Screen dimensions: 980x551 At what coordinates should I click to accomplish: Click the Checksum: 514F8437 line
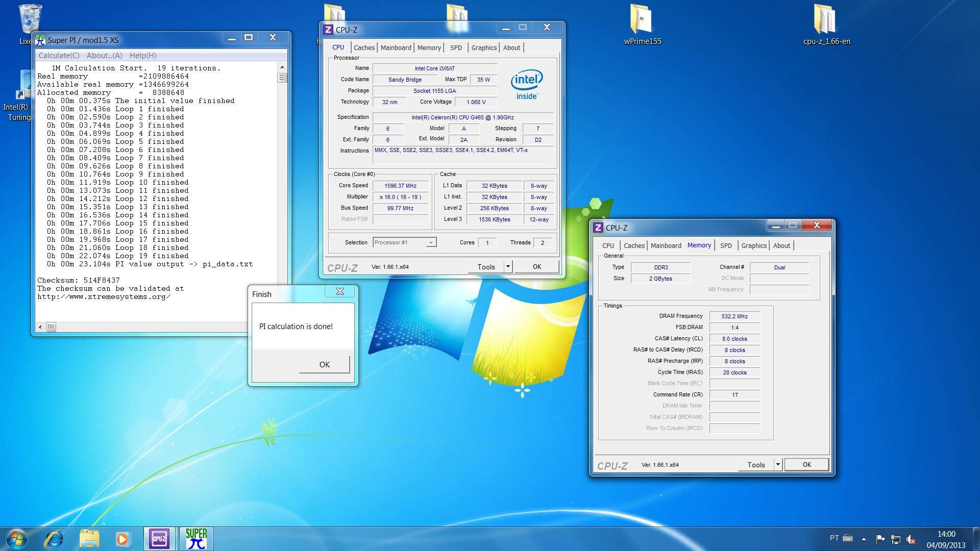pos(79,280)
